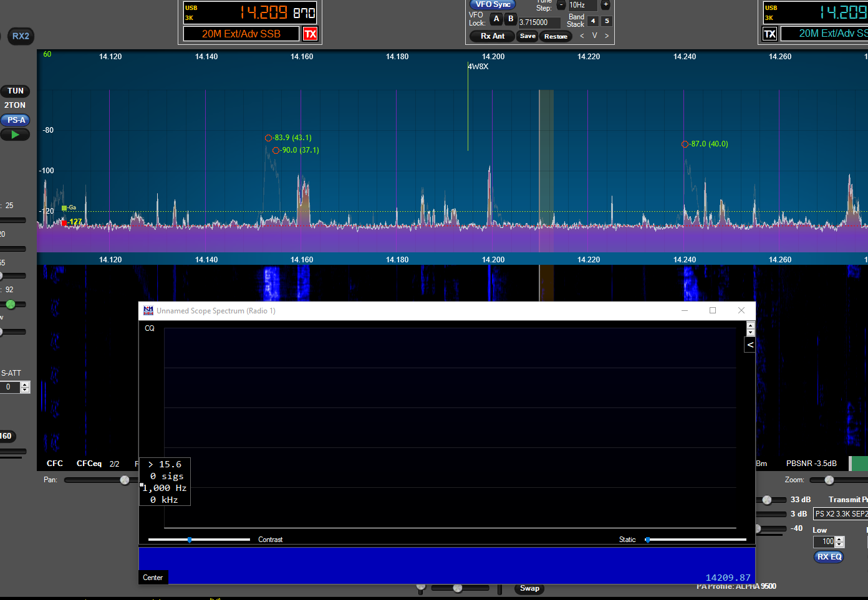Toggle the 2TON two-tone test
Image resolution: width=868 pixels, height=600 pixels.
15,105
